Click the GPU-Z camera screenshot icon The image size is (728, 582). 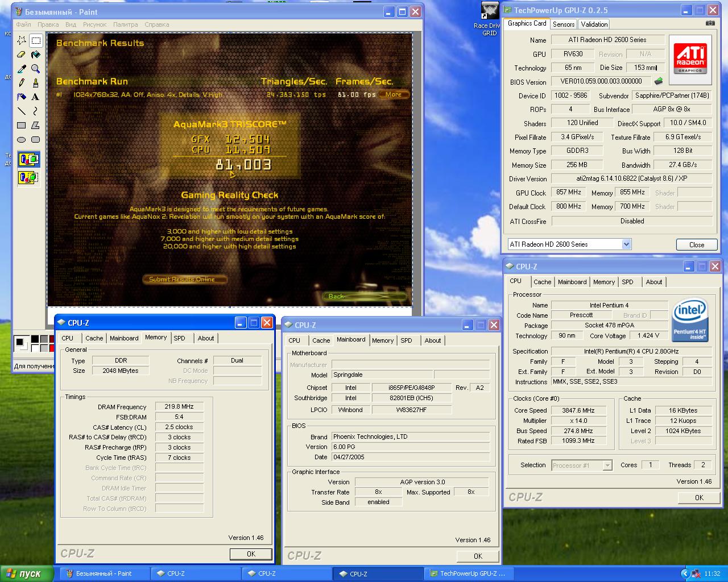click(x=710, y=23)
